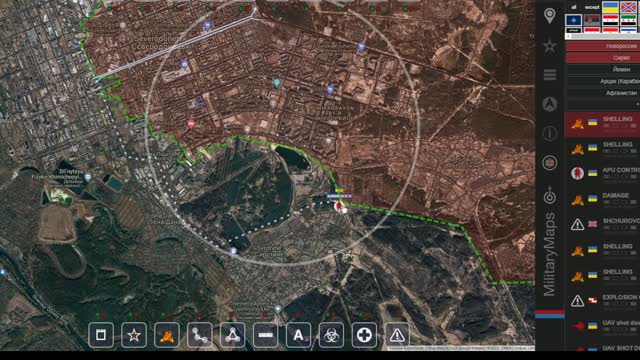
Task: Click the Ukraine flag marker on map
Action: (339, 189)
